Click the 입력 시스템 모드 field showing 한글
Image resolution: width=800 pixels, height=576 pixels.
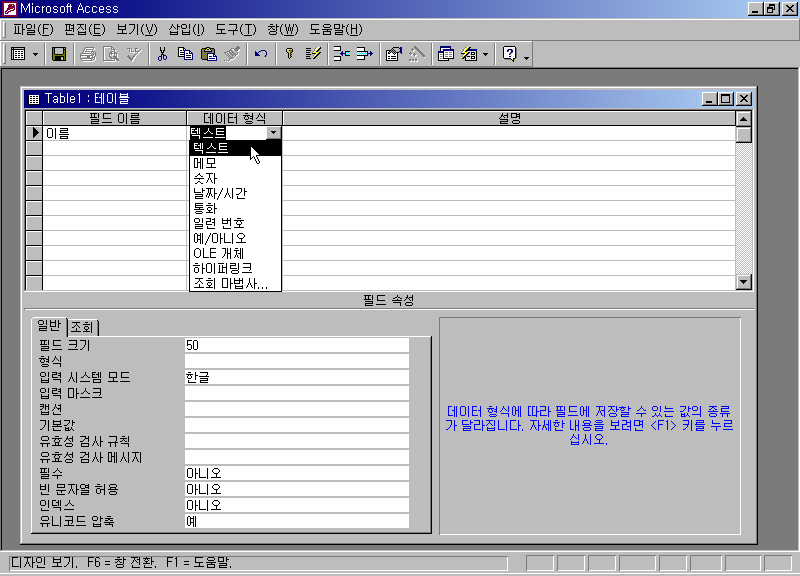(x=296, y=377)
